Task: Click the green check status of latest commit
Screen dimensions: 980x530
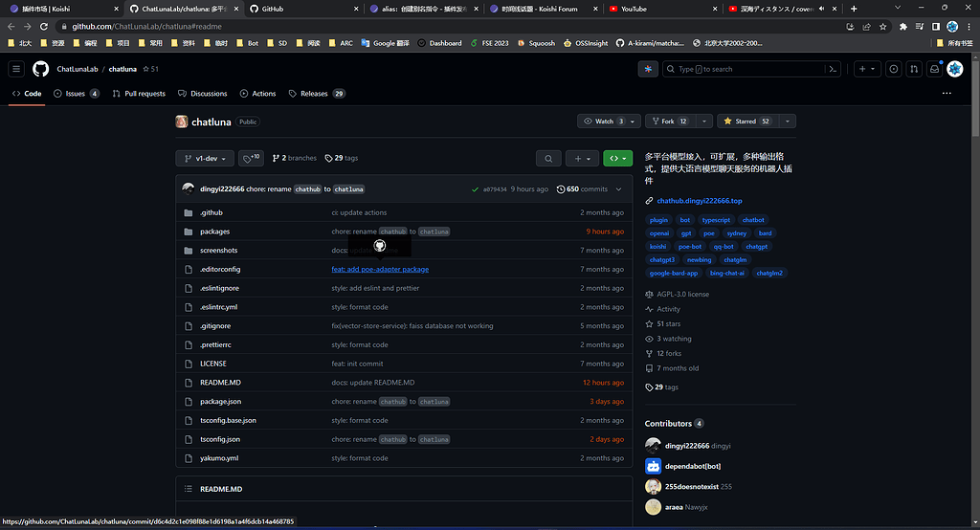Action: click(475, 189)
